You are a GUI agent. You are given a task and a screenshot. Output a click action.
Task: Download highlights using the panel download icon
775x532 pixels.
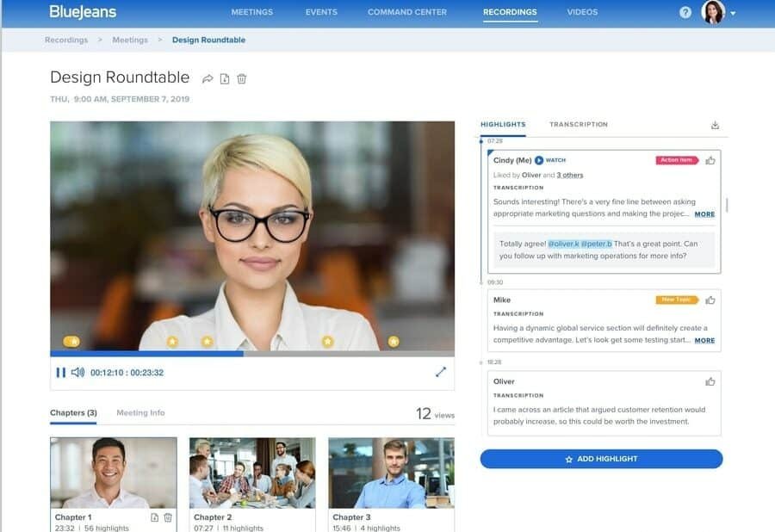click(715, 126)
